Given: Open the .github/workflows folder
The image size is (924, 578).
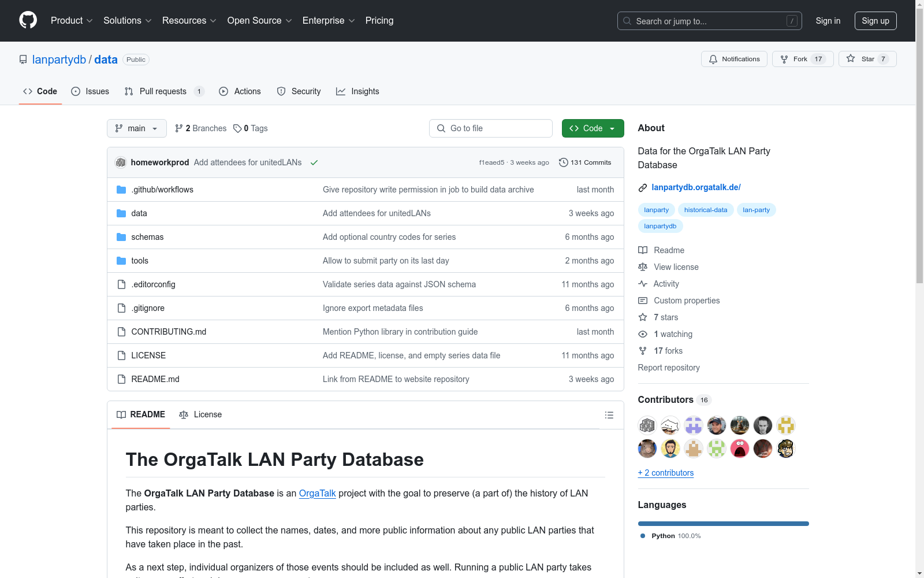Looking at the screenshot, I should [162, 190].
